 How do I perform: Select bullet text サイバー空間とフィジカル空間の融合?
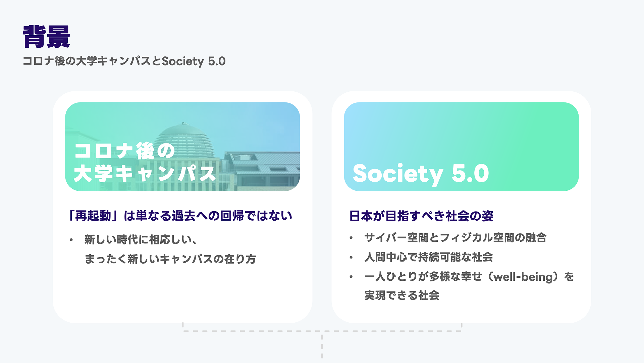coord(455,238)
